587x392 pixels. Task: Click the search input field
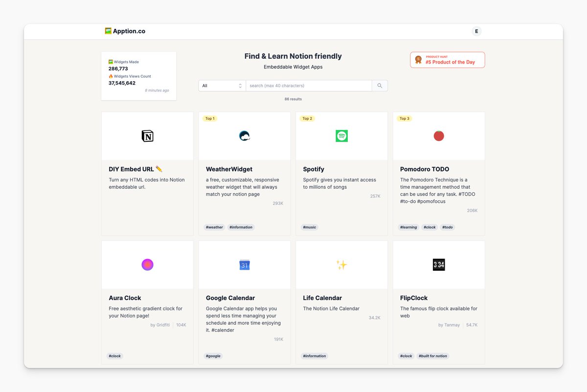coord(309,86)
